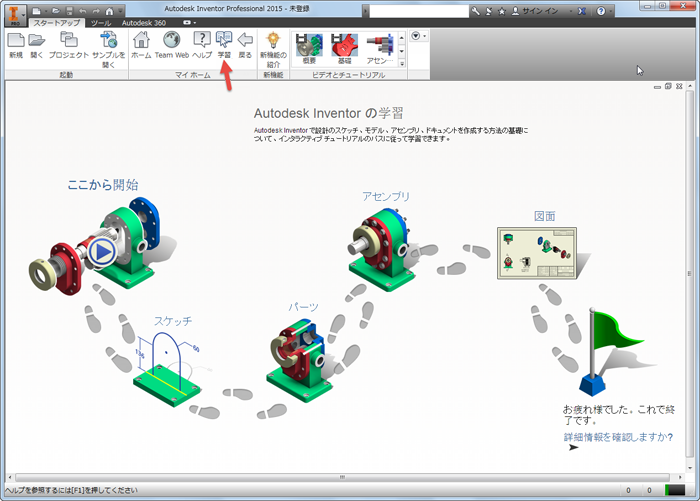Open the ribbon panel display options dropdown
The width and height of the screenshot is (700, 501).
(x=418, y=36)
